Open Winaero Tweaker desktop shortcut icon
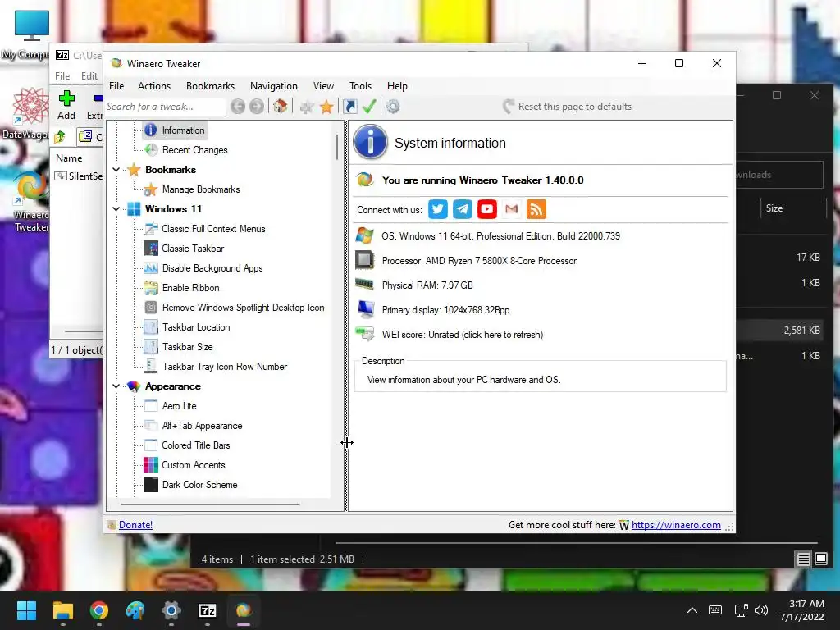Viewport: 840px width, 630px height. pos(31,203)
